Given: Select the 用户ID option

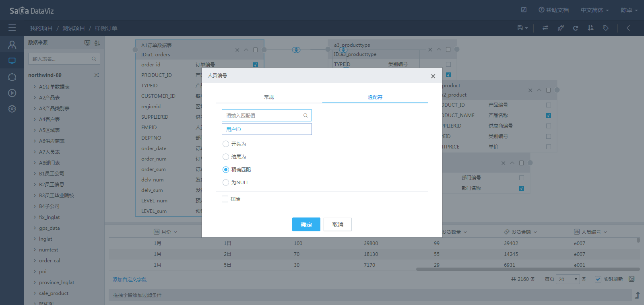Looking at the screenshot, I should point(267,129).
